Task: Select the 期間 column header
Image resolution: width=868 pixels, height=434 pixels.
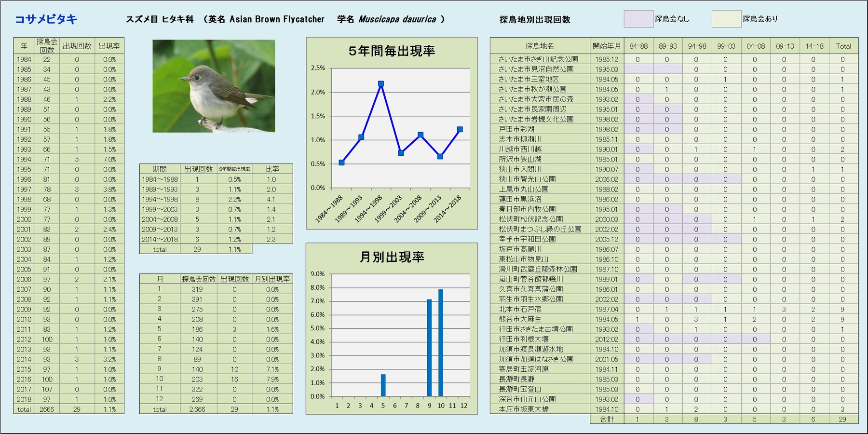Action: [160, 169]
